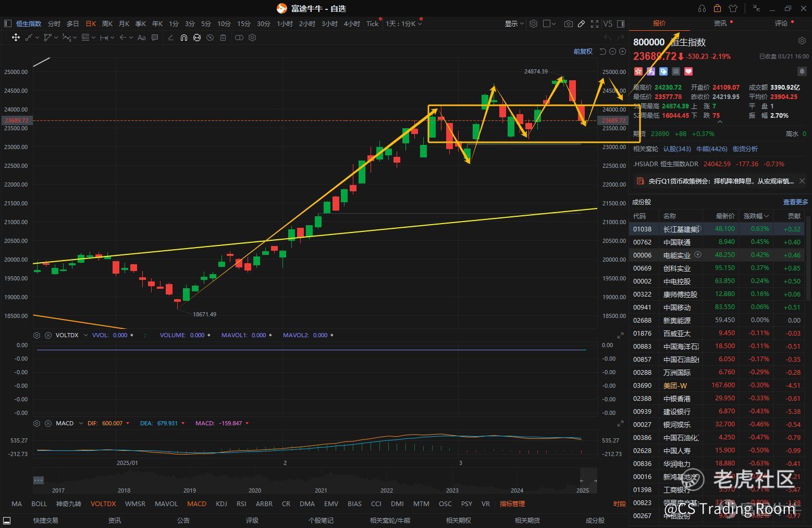Dismiss the central bank news banner

[x=802, y=181]
